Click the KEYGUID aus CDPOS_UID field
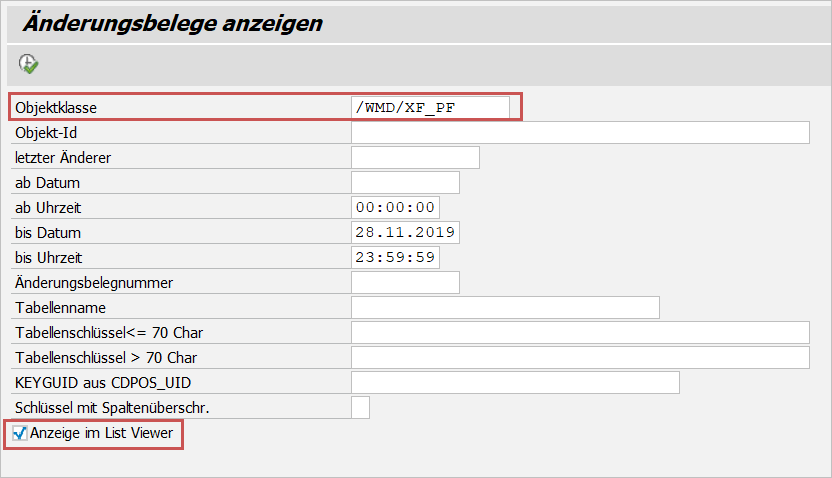Viewport: 832px width, 478px height. (x=516, y=383)
